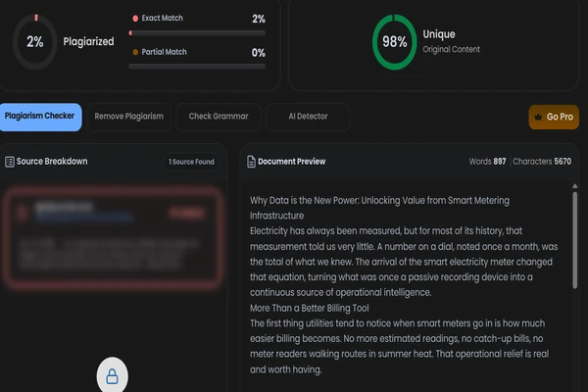
Task: Click the green 98% Unique ring
Action: [394, 41]
